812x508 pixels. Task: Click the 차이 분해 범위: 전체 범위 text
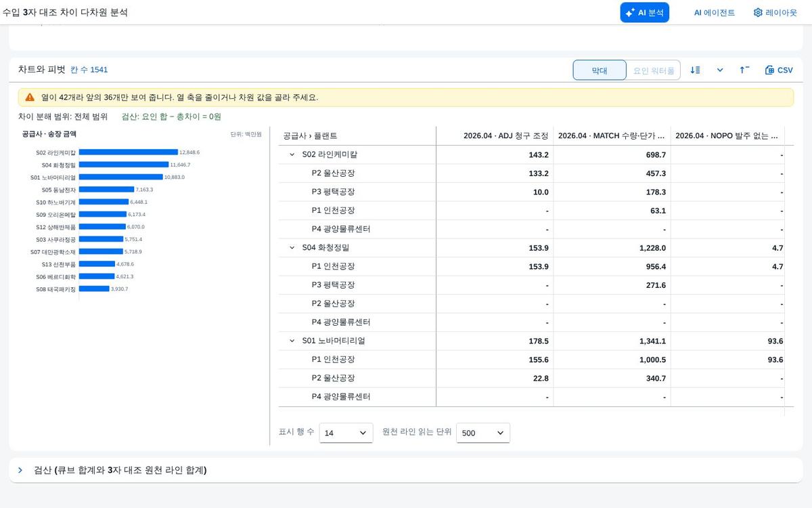click(63, 117)
